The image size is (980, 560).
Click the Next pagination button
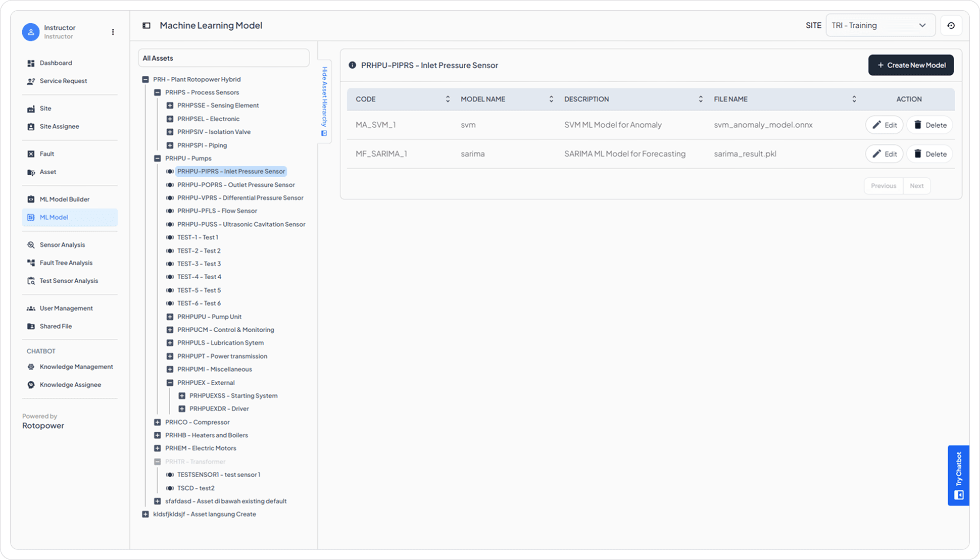tap(916, 186)
